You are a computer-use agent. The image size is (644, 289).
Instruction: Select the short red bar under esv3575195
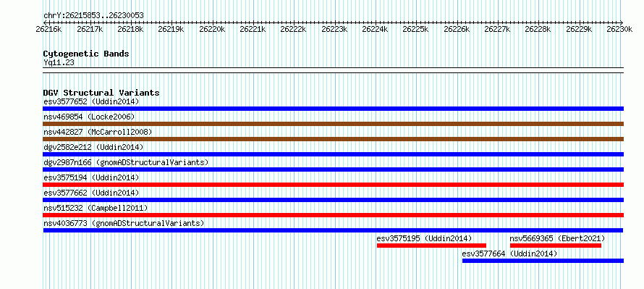tap(431, 246)
